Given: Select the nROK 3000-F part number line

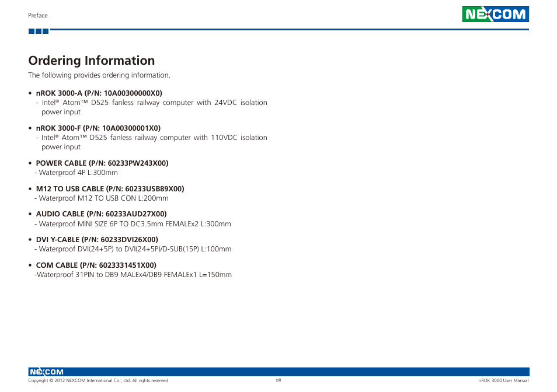Looking at the screenshot, I should [x=99, y=128].
